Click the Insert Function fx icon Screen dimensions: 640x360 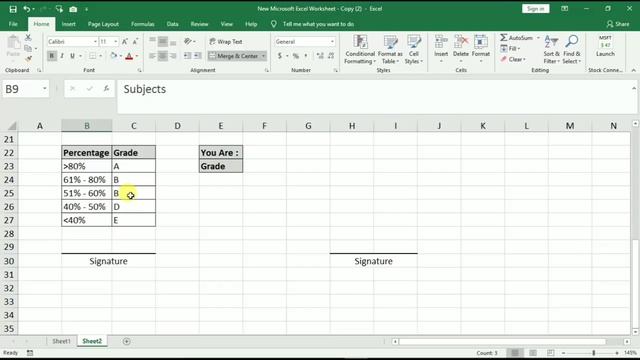(107, 89)
